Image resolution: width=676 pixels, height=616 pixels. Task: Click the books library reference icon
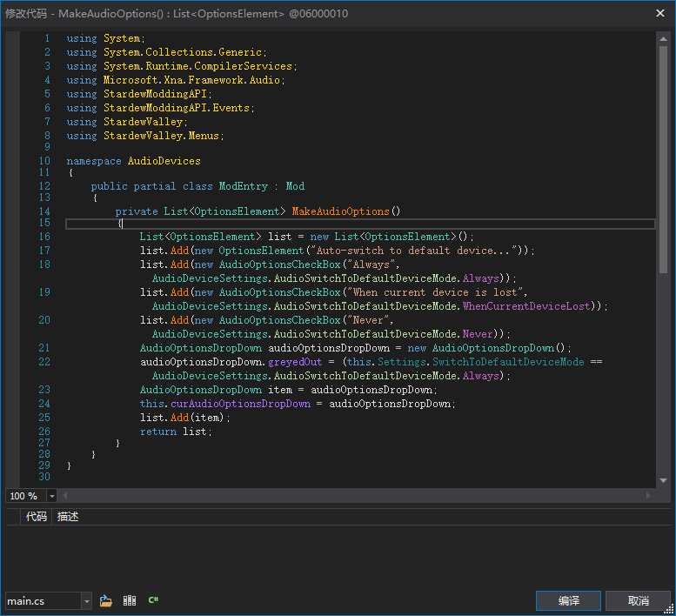pyautogui.click(x=130, y=600)
